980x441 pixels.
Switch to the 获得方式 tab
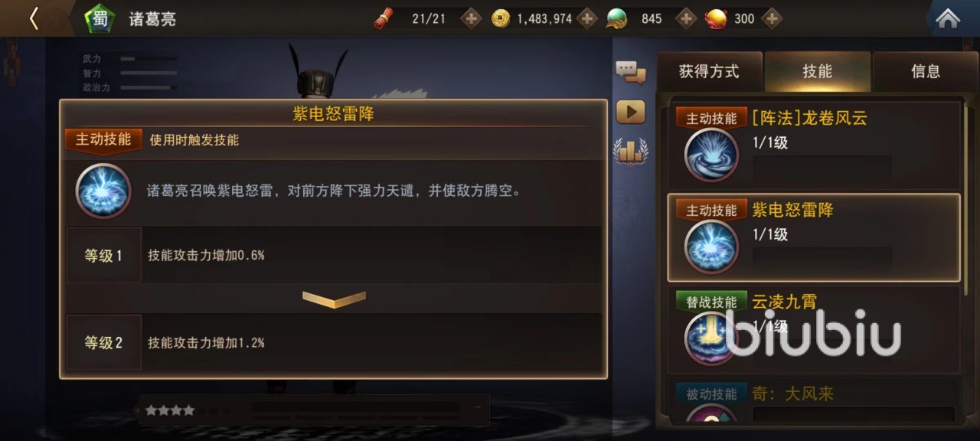[x=709, y=72]
